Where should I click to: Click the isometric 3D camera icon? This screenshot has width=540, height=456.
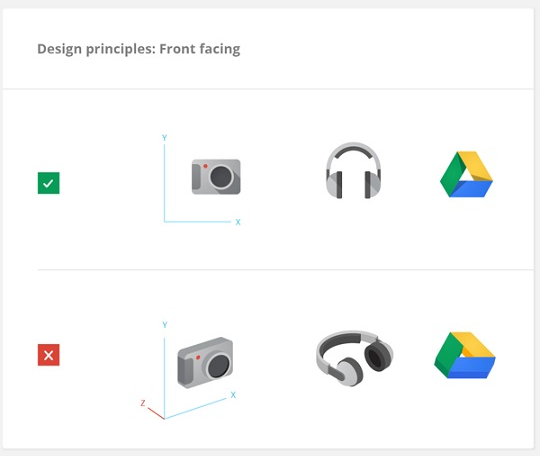(x=205, y=362)
